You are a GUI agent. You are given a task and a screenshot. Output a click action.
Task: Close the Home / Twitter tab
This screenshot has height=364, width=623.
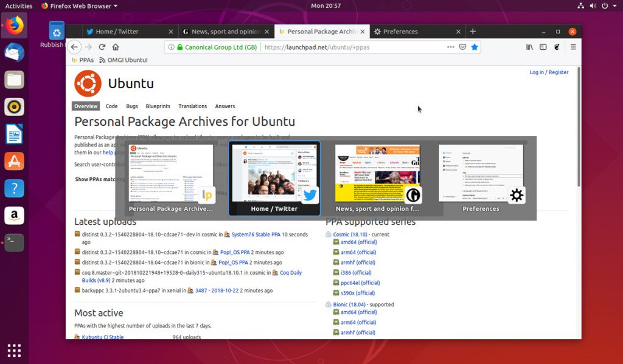coord(170,32)
